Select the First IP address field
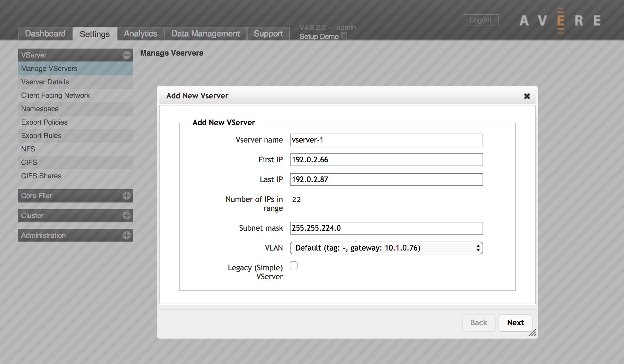This screenshot has width=624, height=364. pos(387,159)
